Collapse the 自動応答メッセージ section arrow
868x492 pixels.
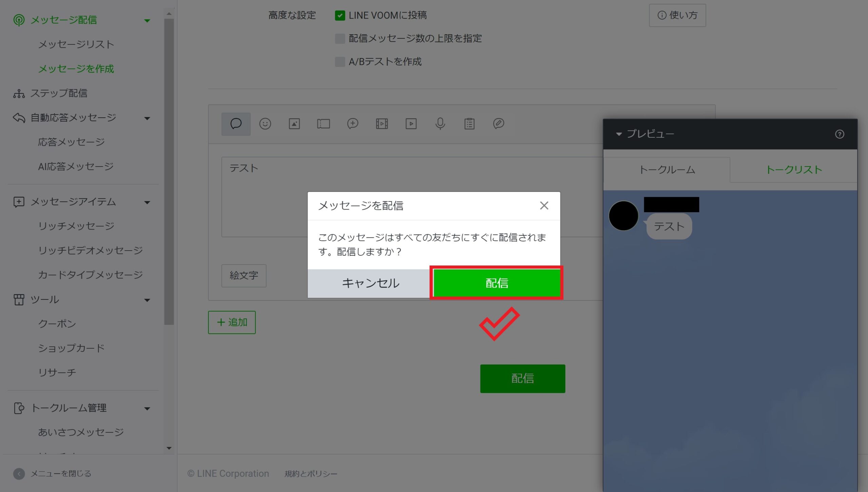pos(147,118)
